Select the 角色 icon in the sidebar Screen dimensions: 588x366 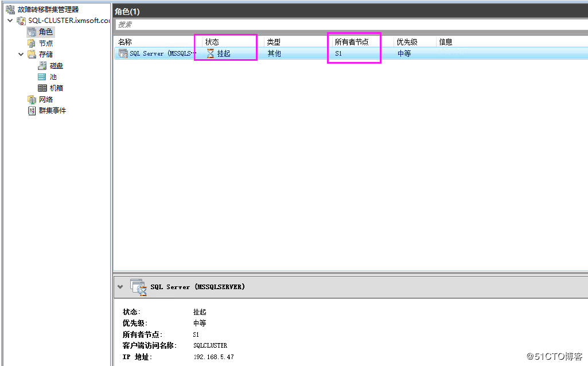32,32
